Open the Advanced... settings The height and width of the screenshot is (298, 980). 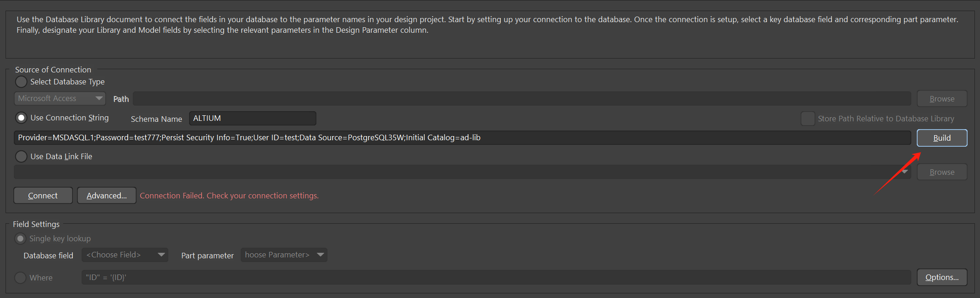pos(107,196)
